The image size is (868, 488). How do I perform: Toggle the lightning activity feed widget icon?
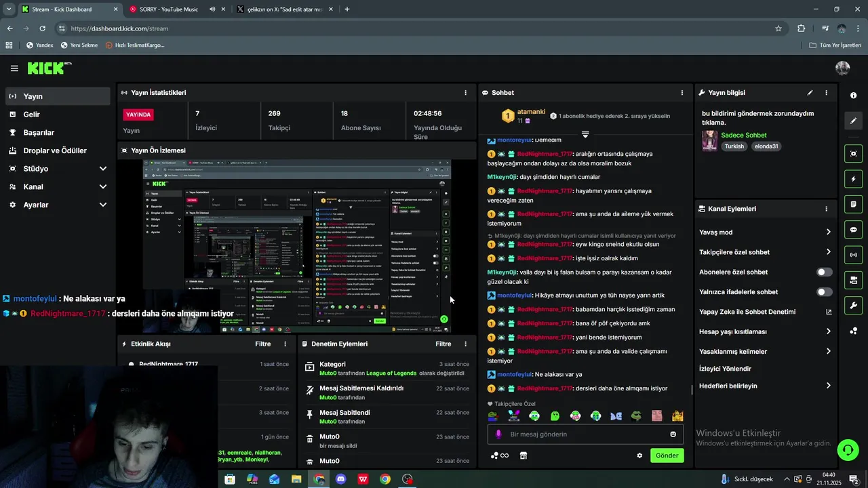(x=854, y=179)
